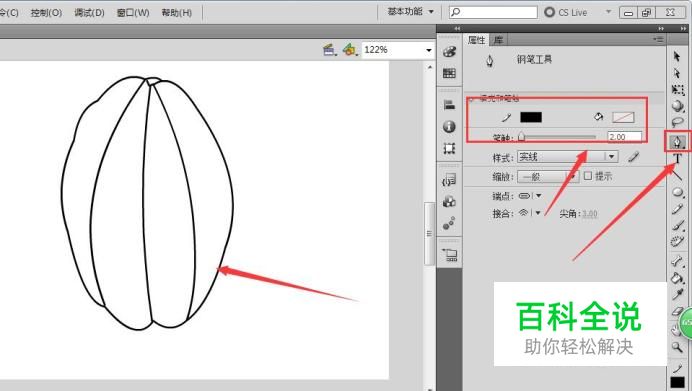Select the black arrow Selection tool
The height and width of the screenshot is (391, 692).
(x=677, y=56)
